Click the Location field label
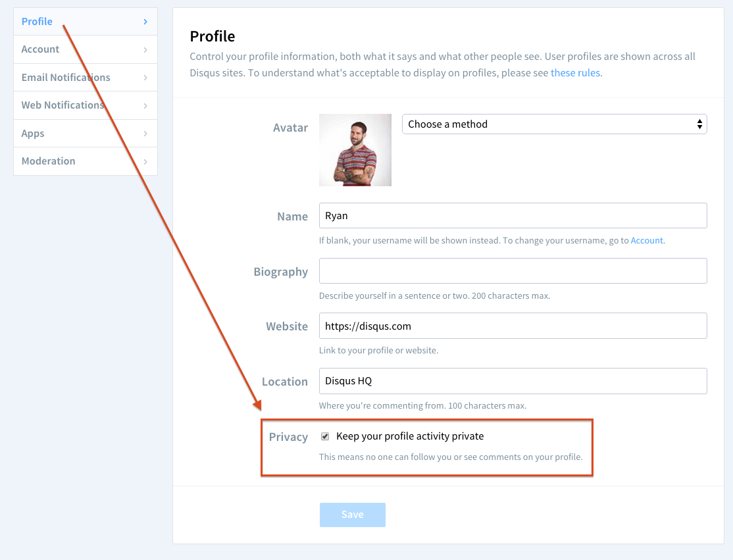The height and width of the screenshot is (560, 733). point(285,382)
